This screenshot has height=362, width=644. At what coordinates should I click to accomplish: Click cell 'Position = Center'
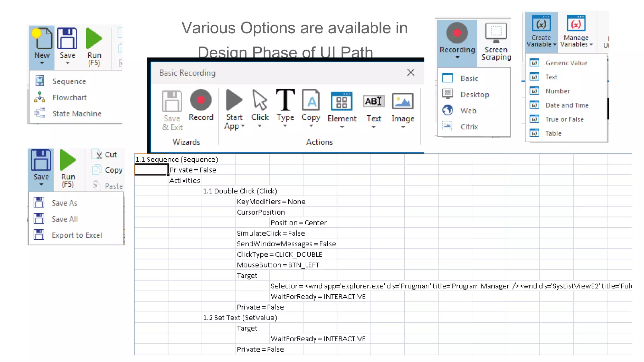point(298,223)
